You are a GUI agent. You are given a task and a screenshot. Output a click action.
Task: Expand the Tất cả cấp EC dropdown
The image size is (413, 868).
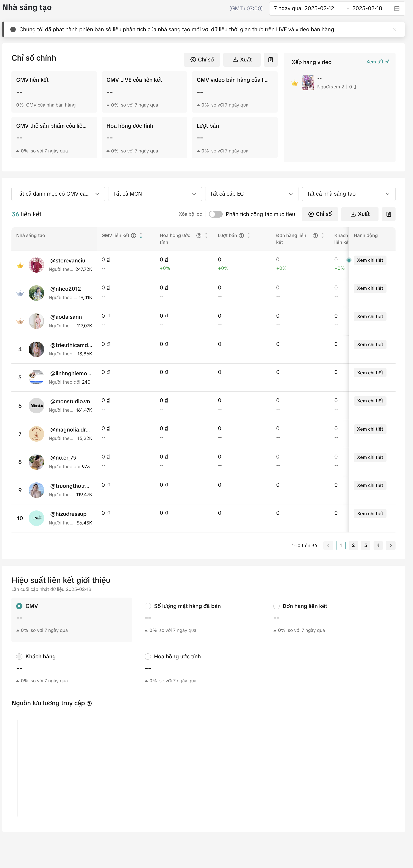(x=252, y=194)
